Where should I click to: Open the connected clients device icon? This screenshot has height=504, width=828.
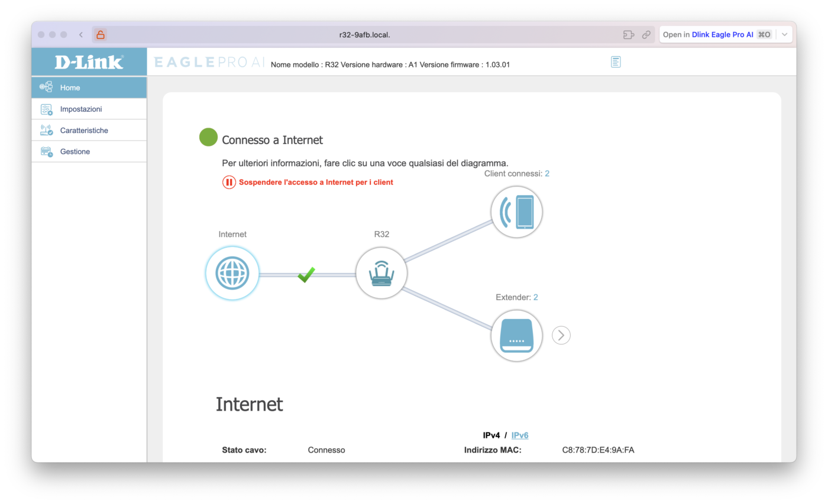pos(516,212)
